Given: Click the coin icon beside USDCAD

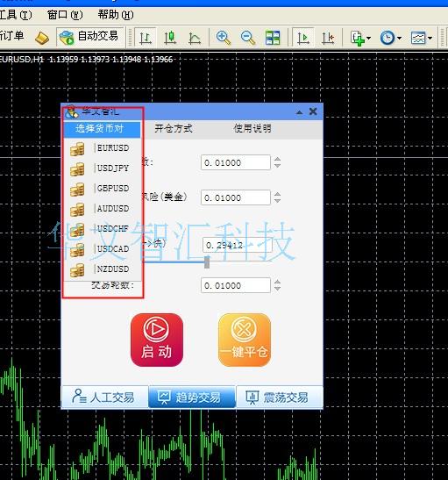Looking at the screenshot, I should pyautogui.click(x=77, y=250).
